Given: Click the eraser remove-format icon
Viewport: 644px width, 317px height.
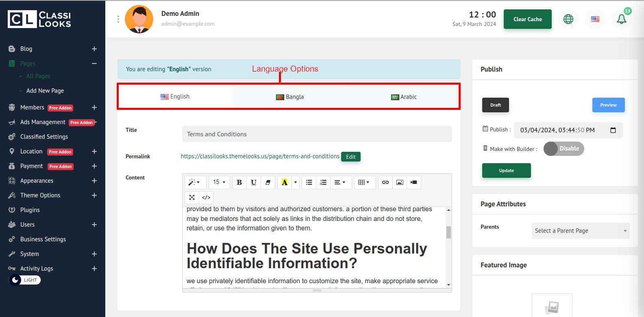Looking at the screenshot, I should 268,182.
